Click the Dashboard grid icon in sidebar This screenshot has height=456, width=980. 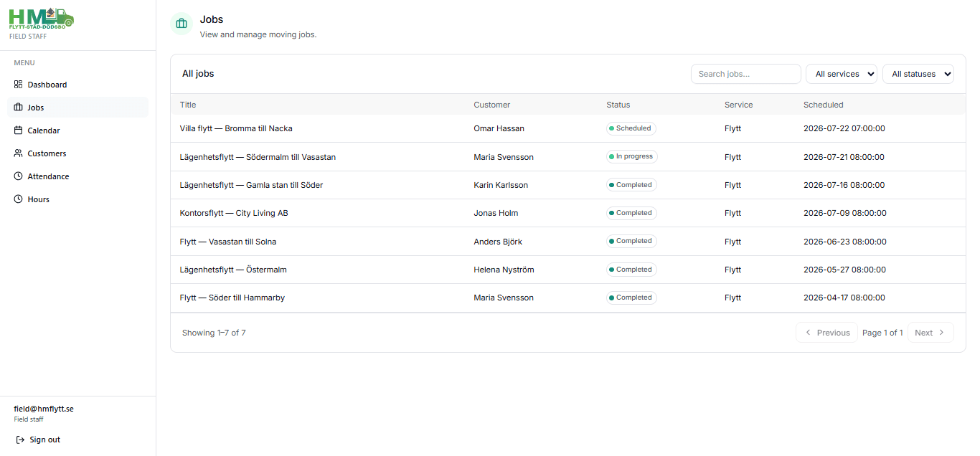click(19, 85)
